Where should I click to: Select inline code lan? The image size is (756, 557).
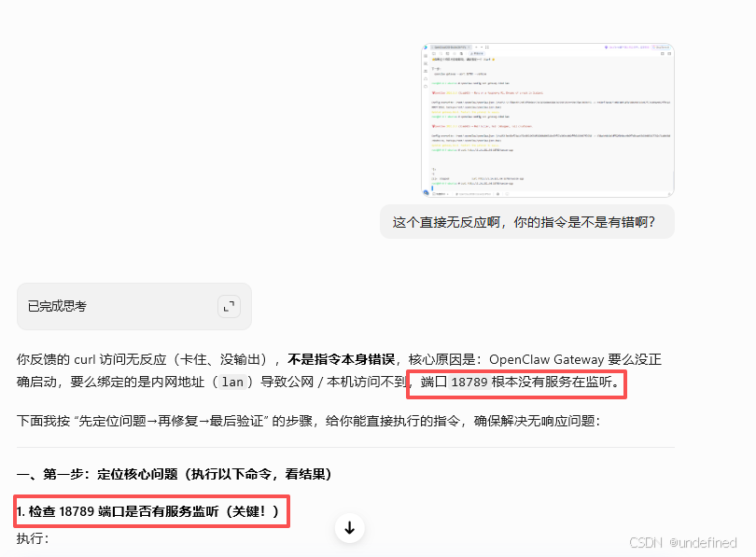pyautogui.click(x=232, y=383)
